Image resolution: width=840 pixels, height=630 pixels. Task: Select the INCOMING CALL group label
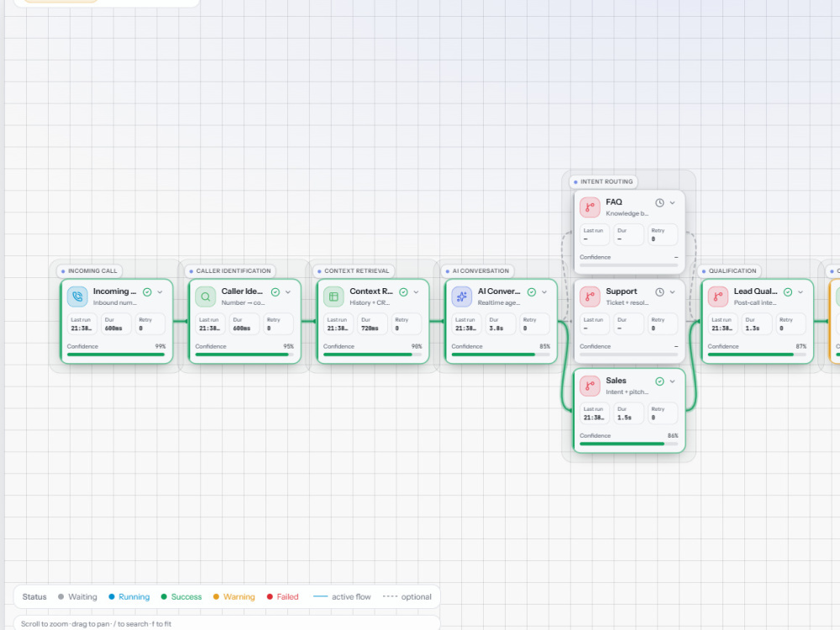[90, 271]
